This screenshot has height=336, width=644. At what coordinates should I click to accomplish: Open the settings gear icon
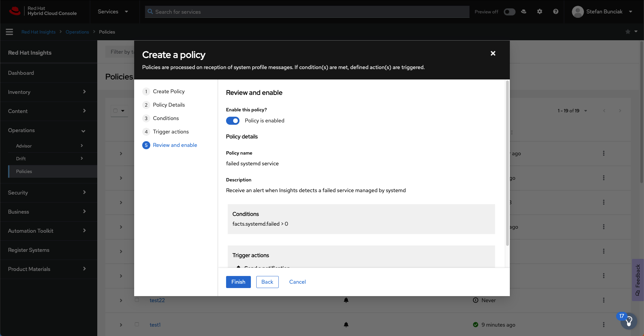539,12
